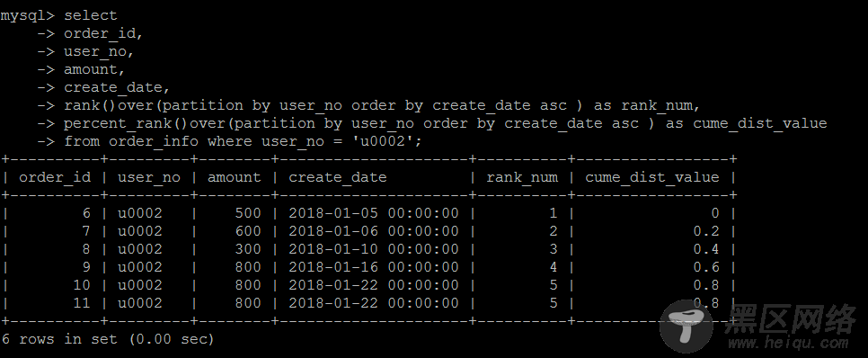
Task: Click the mysql> prompt on the first line
Action: point(28,15)
